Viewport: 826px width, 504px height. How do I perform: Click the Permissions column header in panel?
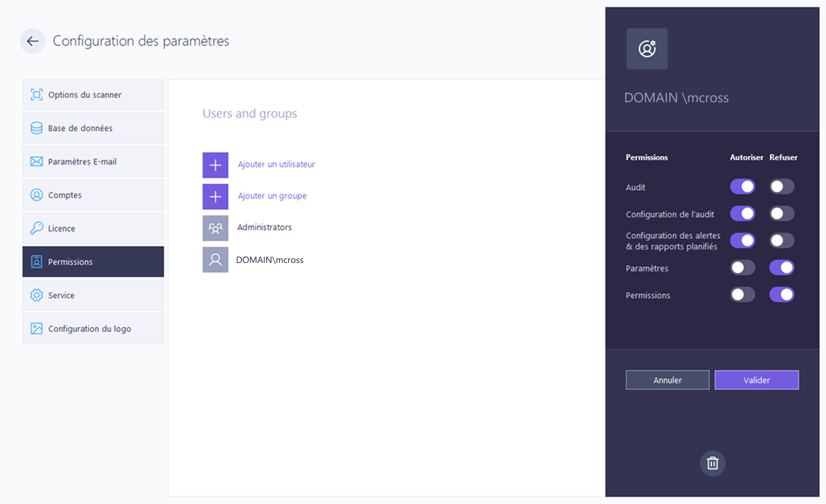click(647, 157)
